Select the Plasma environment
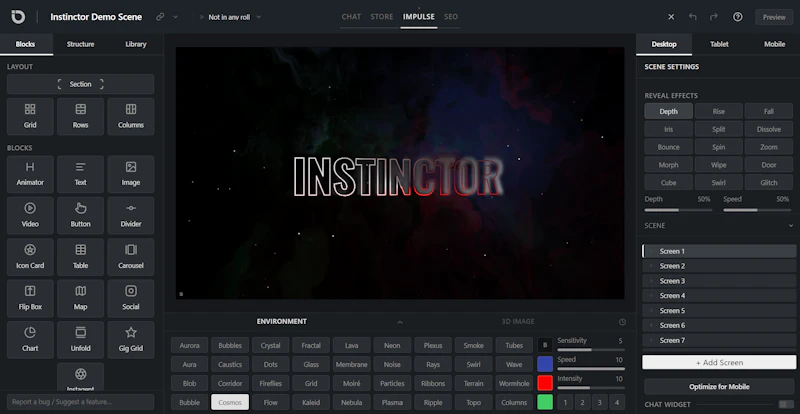The height and width of the screenshot is (414, 800). tap(392, 402)
